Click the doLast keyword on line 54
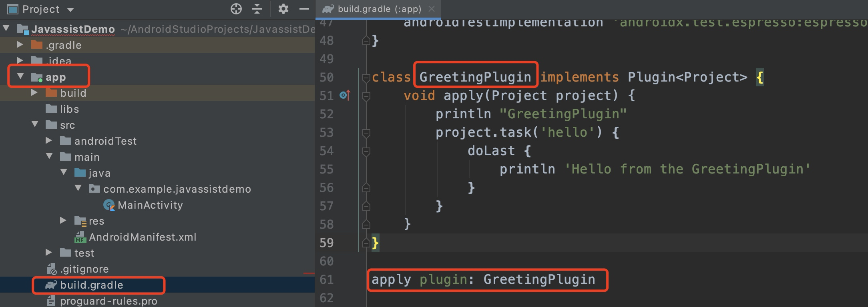 [x=491, y=151]
